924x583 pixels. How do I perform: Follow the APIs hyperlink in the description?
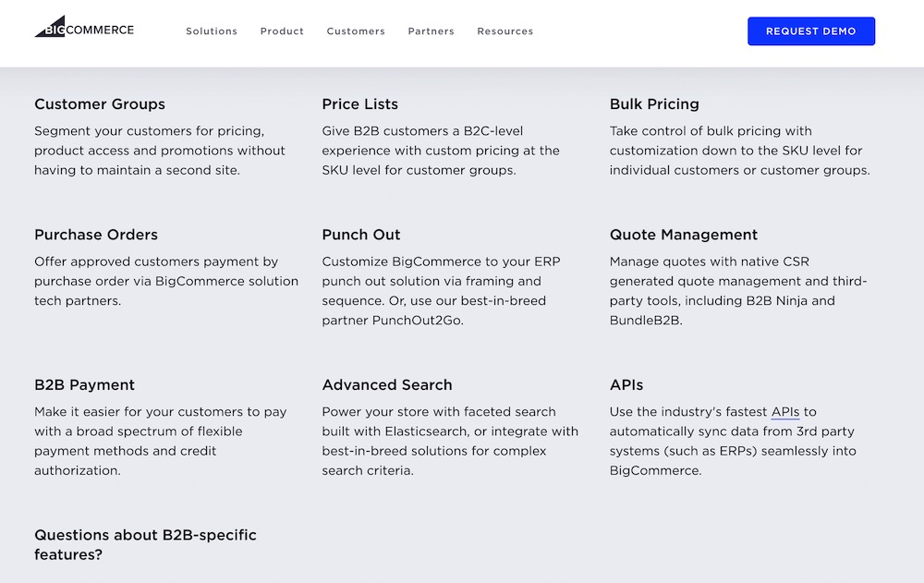(785, 412)
